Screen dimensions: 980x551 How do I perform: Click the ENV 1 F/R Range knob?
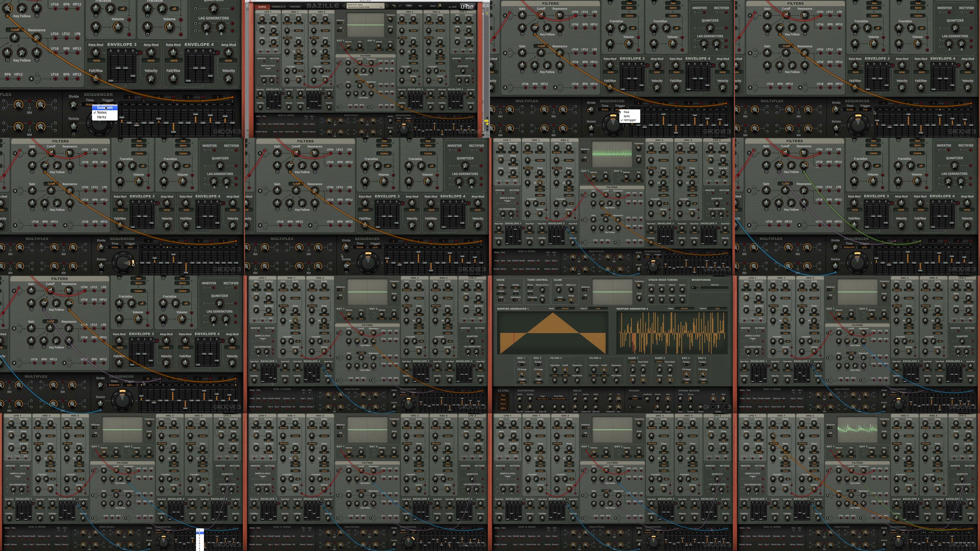point(522,374)
